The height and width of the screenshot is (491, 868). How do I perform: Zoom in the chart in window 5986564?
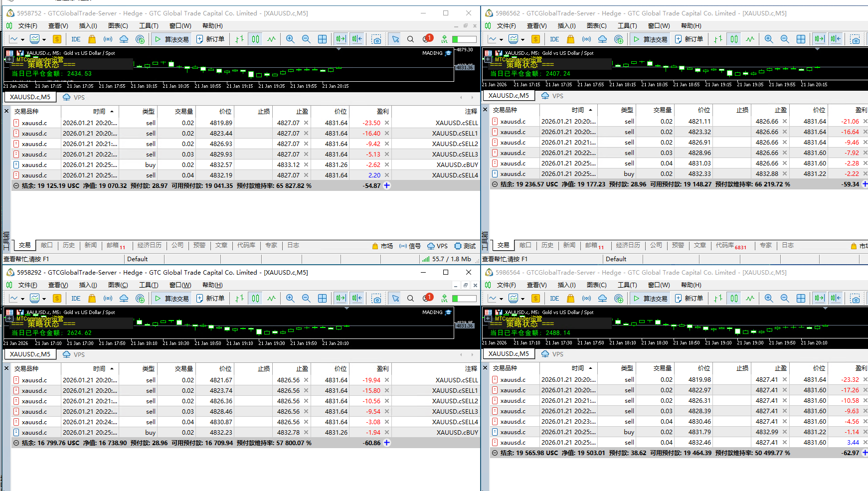(769, 299)
